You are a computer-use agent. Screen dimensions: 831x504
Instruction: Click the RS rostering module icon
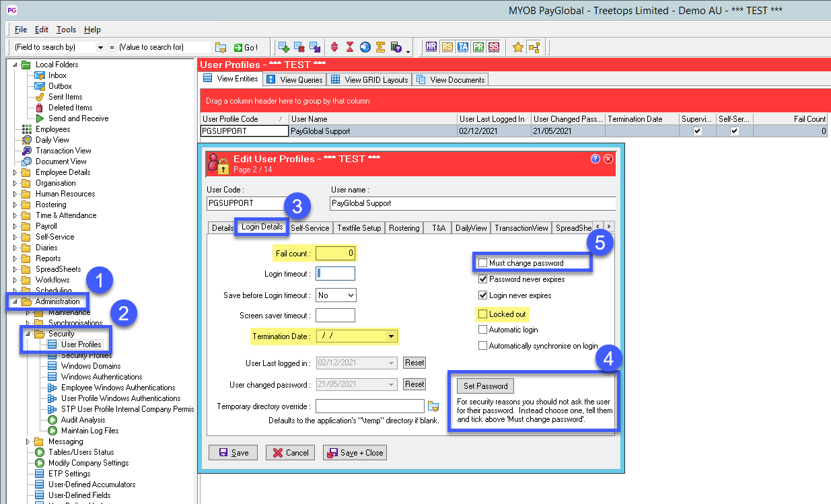(447, 47)
